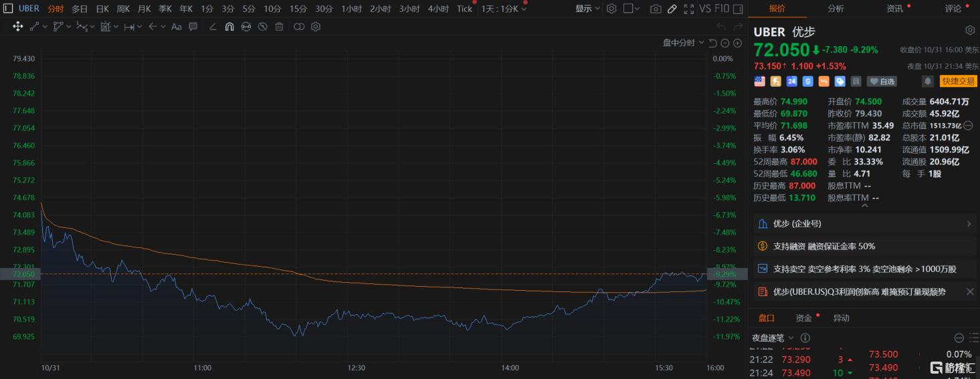Toggle 自选 watchlist heart button
The height and width of the screenshot is (379, 980).
coord(882,81)
